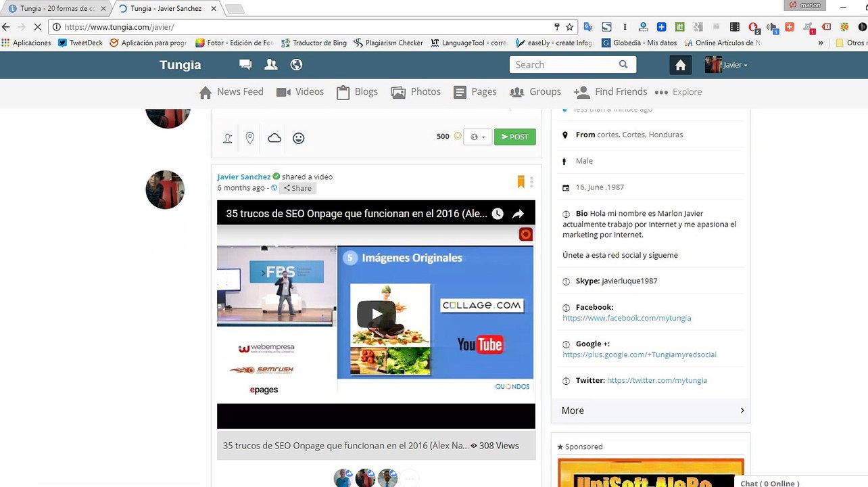Switch to the first Tungia 20 formas browser tab
The height and width of the screenshot is (487, 868).
[57, 8]
